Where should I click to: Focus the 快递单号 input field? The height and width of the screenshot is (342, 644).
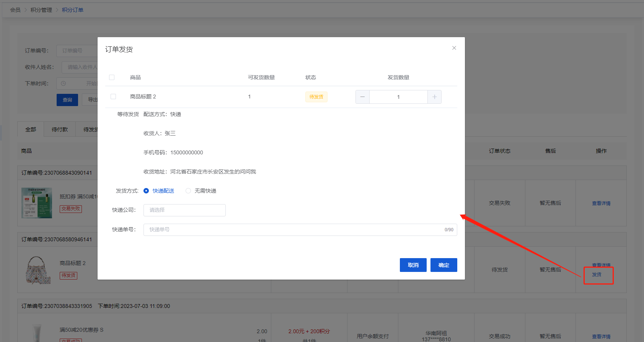point(300,229)
